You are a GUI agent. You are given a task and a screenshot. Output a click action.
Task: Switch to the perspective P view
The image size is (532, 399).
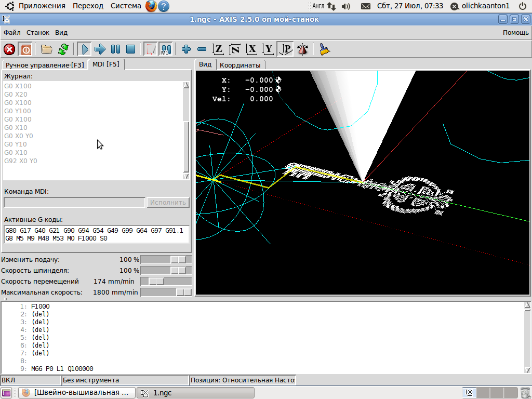pos(285,49)
